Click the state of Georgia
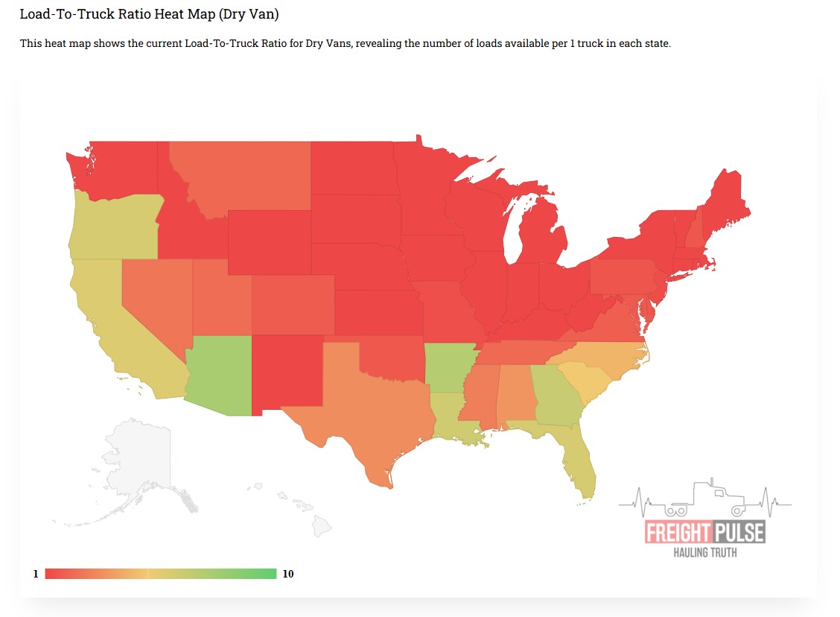This screenshot has width=840, height=617. point(560,395)
